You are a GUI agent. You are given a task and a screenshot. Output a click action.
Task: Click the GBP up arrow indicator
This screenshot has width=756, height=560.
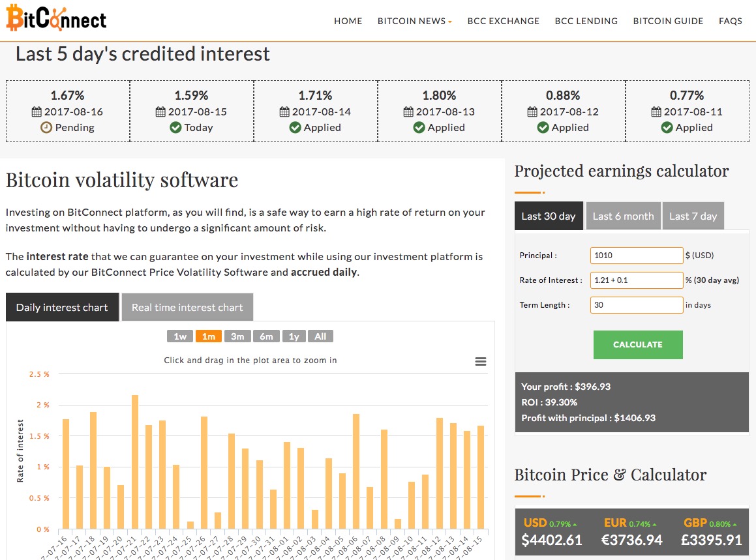(x=734, y=524)
